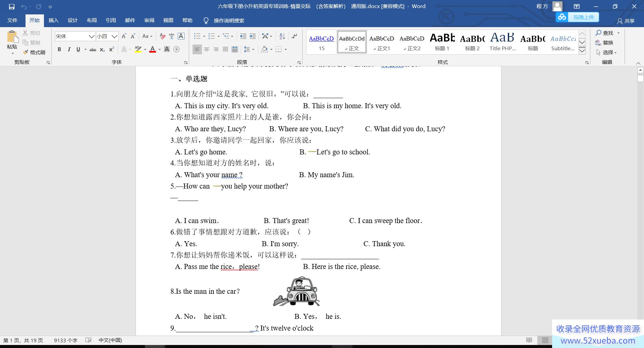Open cloud upload 拖拽上传 widget

coord(577,17)
